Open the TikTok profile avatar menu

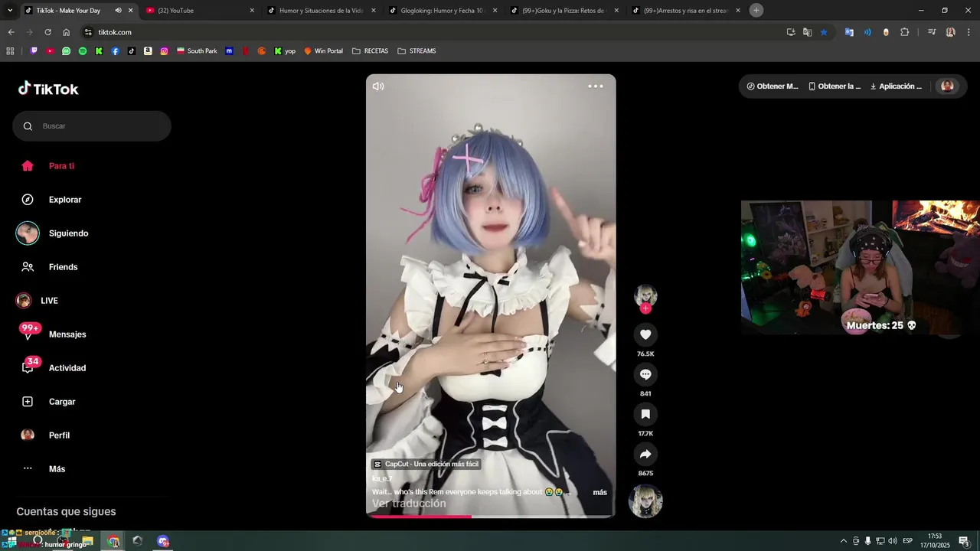coord(947,86)
